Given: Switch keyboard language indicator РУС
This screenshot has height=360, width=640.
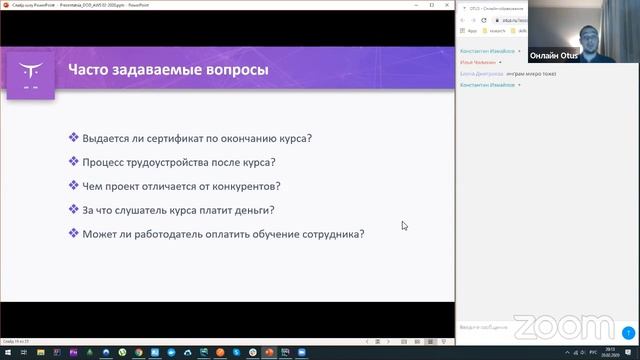Looking at the screenshot, I should coord(593,352).
